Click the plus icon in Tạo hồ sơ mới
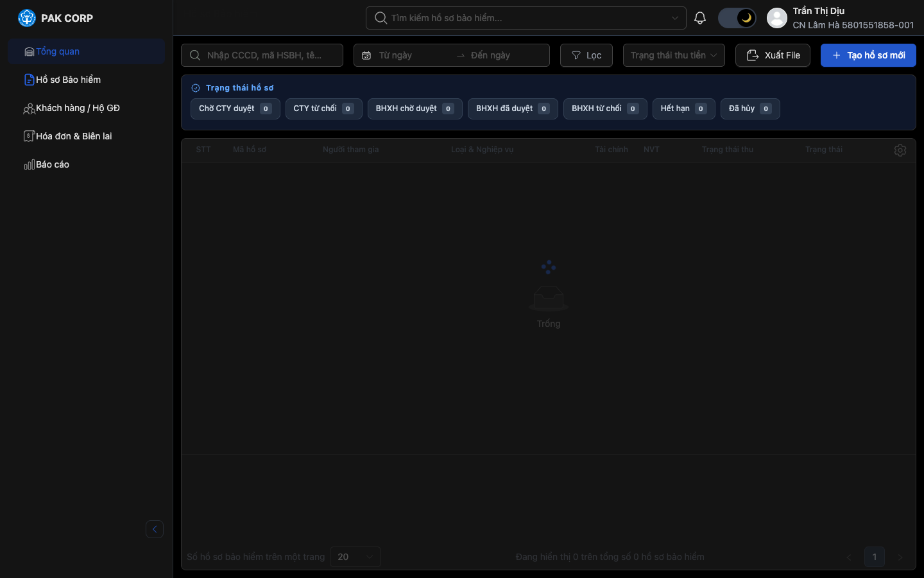The width and height of the screenshot is (924, 578). click(837, 55)
